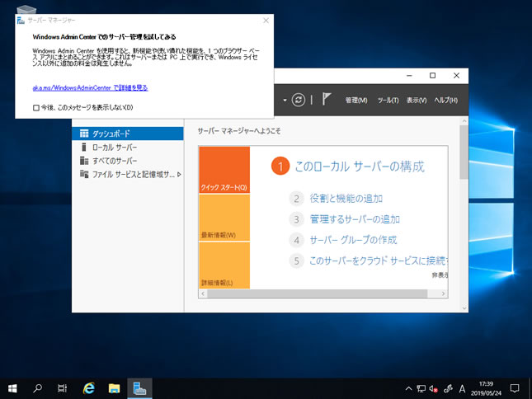
Task: Click the network tray icon
Action: 421,389
